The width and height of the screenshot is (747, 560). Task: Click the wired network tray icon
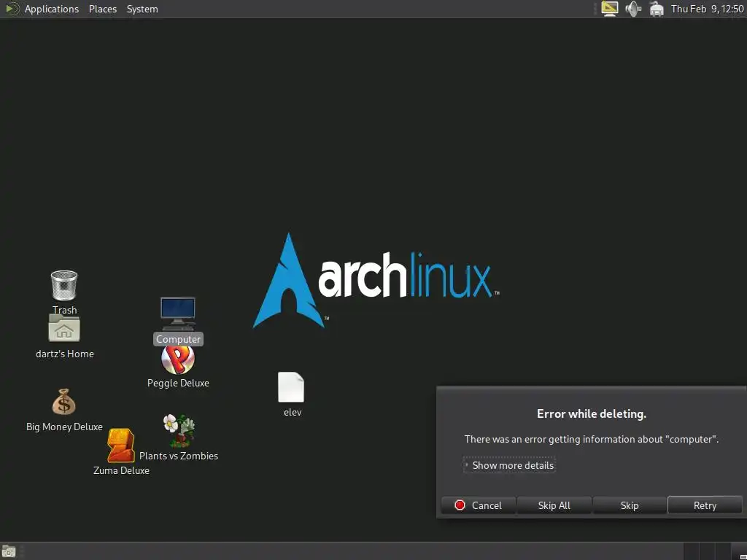[x=657, y=9]
